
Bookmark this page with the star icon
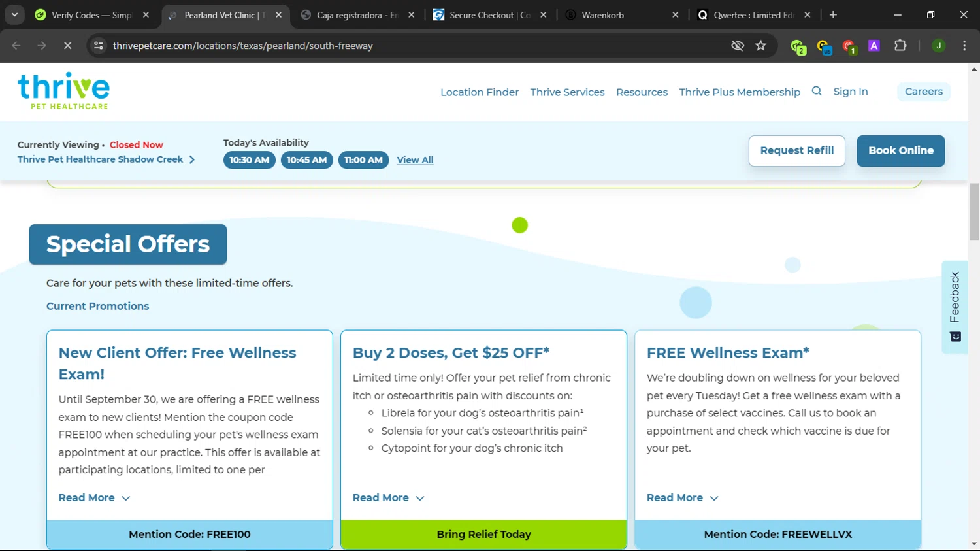point(760,46)
